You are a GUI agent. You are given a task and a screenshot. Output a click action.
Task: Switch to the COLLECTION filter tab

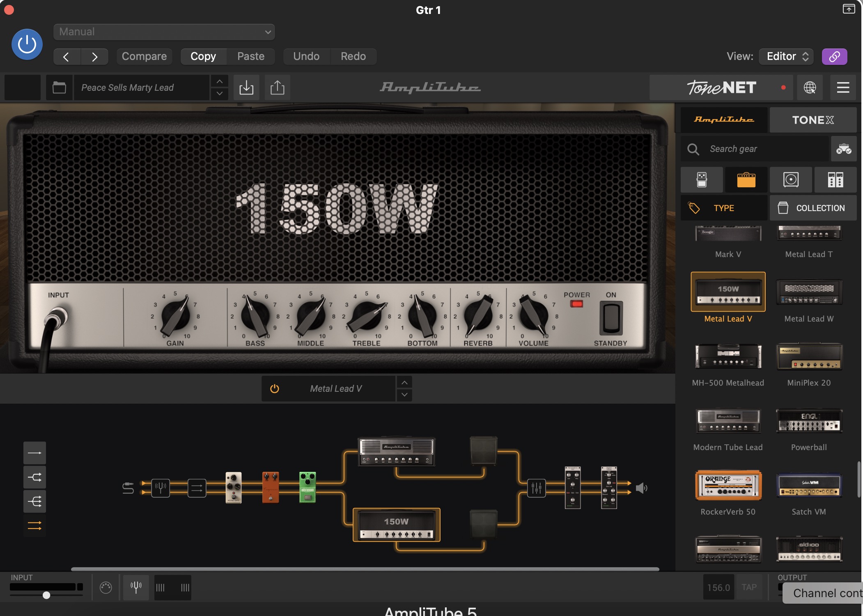[813, 208]
